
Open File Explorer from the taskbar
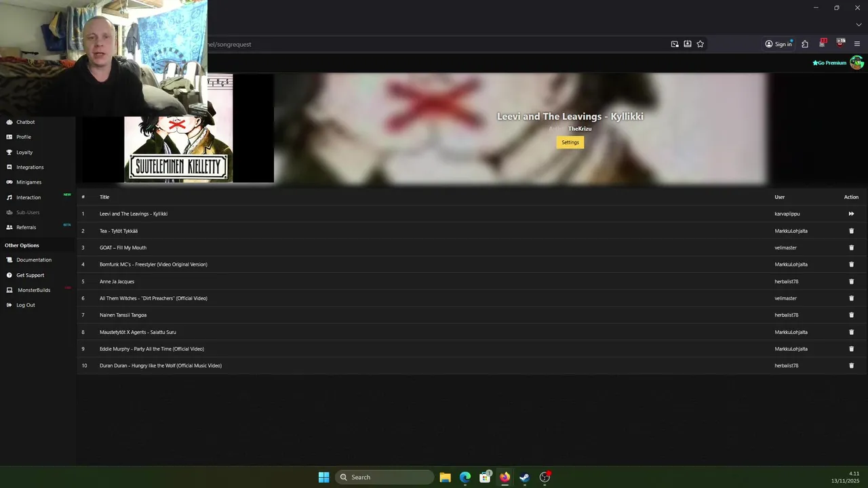point(446,477)
